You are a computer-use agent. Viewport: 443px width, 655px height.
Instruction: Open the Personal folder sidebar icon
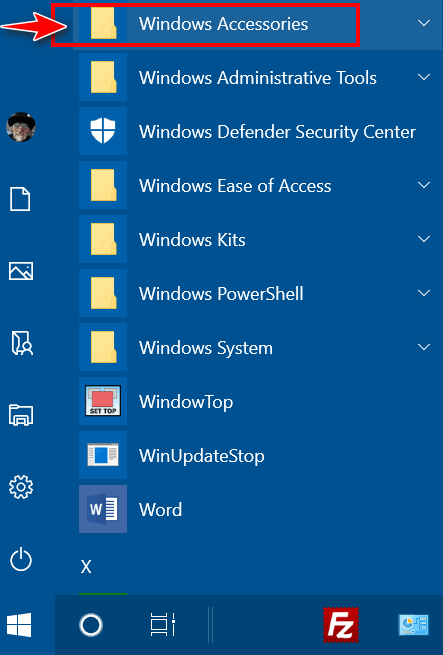pos(22,343)
